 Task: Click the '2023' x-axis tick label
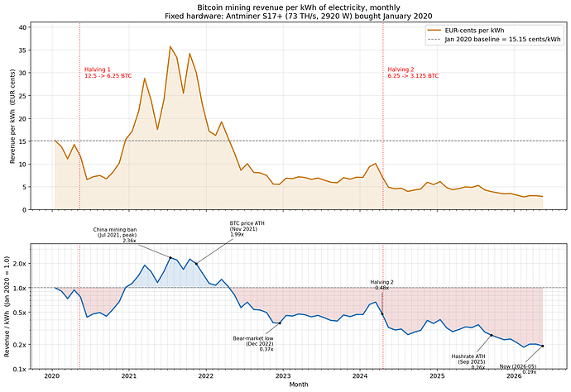(283, 376)
